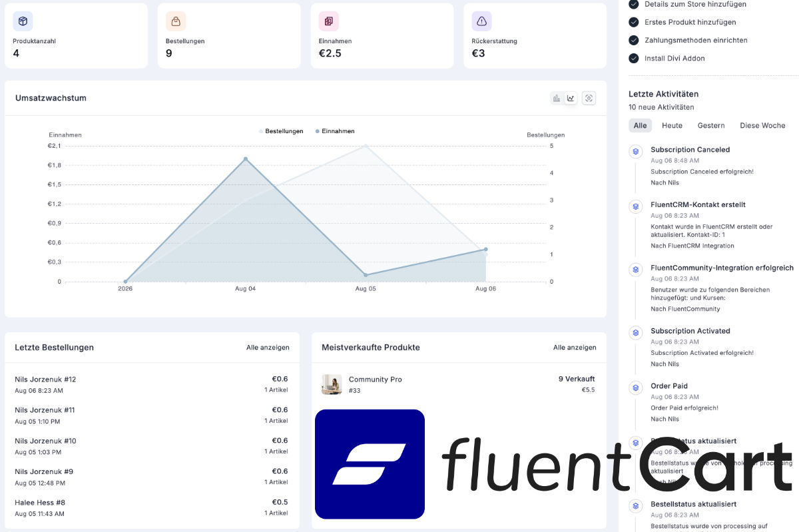Click the '#33' product ID text
The image size is (799, 532).
(x=354, y=390)
